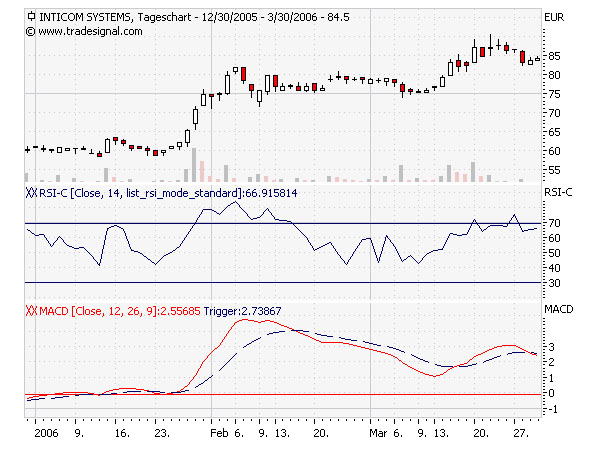600x450 pixels.
Task: Click the red MACD indicator line icon
Action: [31, 311]
